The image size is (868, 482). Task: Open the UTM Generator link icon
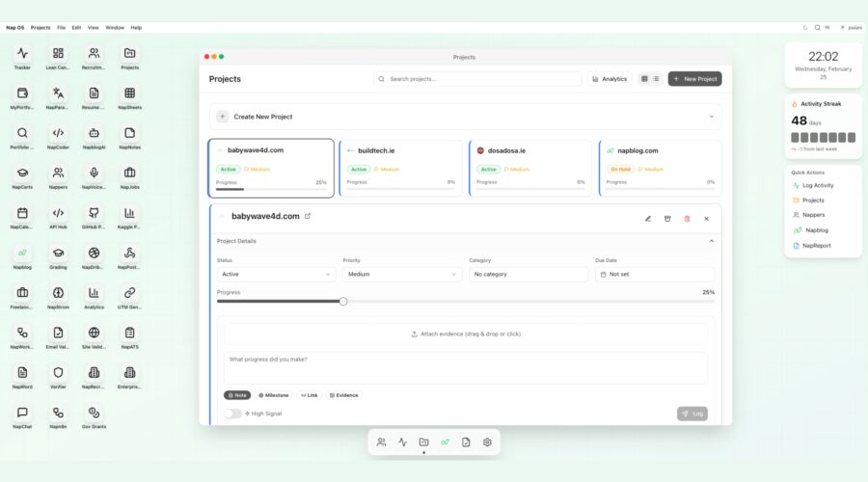(x=129, y=293)
